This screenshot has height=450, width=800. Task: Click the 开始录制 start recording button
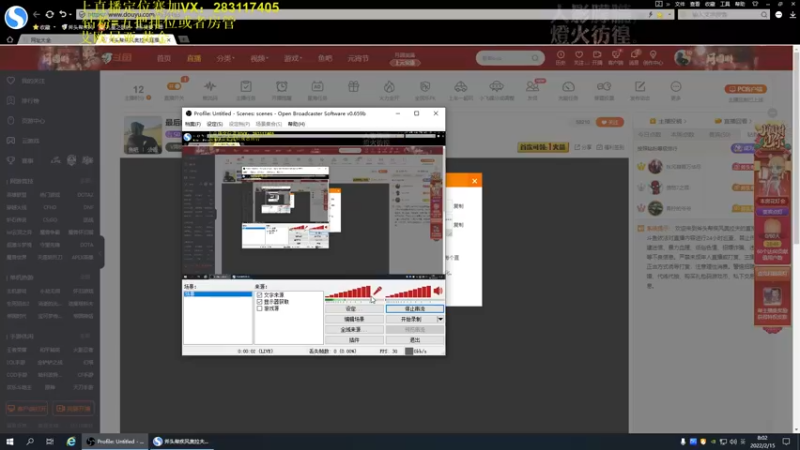point(411,319)
